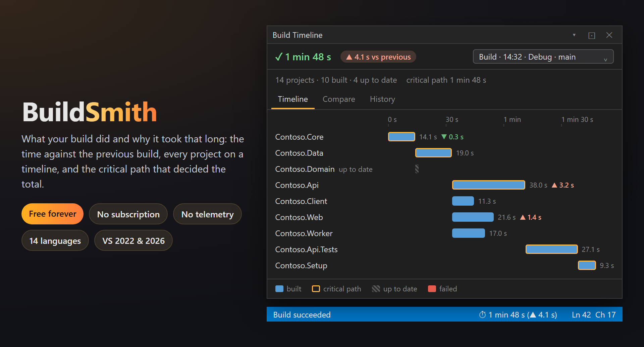Click the Contoso.Api project name
Viewport: 644px width, 347px height.
tap(297, 185)
